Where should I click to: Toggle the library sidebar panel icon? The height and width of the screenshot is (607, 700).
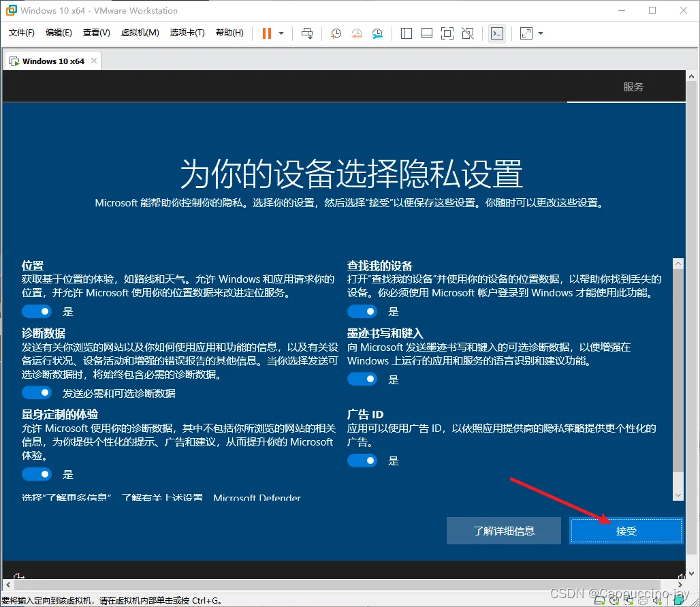coord(407,33)
